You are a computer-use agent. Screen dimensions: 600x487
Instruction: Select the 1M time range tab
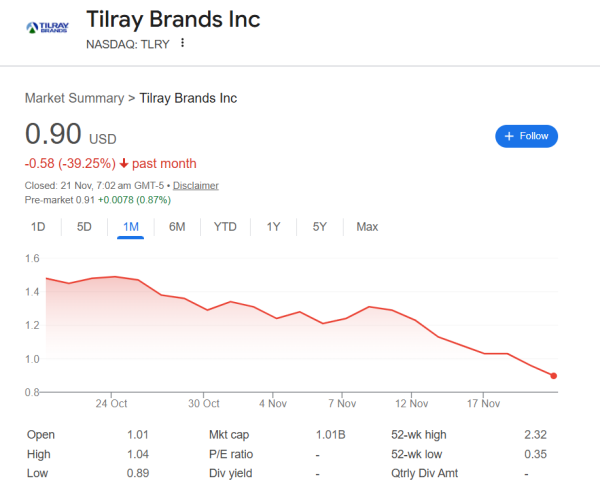[x=130, y=227]
